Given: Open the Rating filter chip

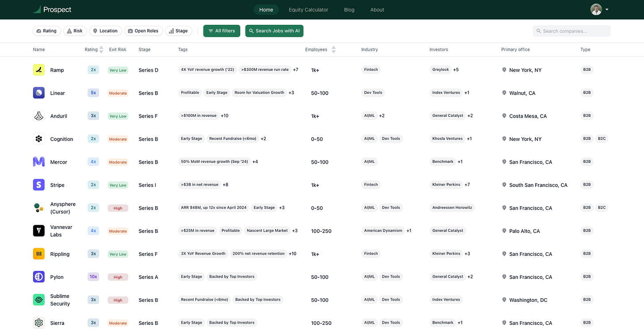Looking at the screenshot, I should pyautogui.click(x=46, y=31).
